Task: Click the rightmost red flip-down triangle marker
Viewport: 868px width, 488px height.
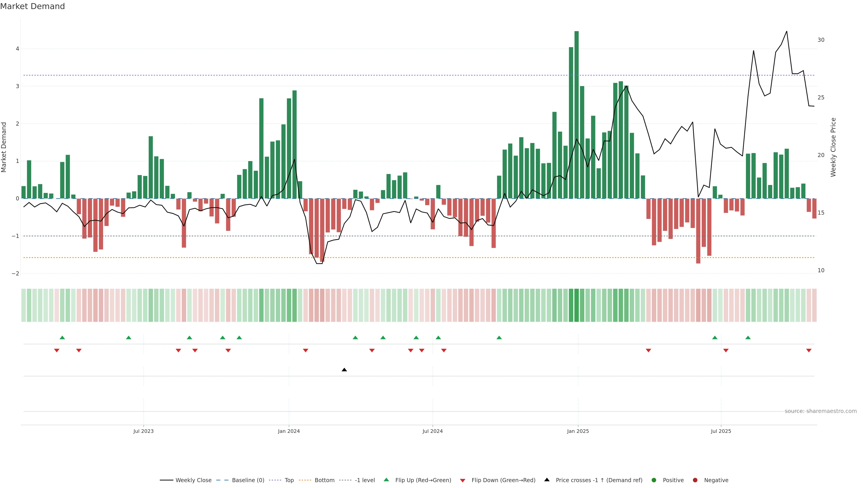Action: 809,351
